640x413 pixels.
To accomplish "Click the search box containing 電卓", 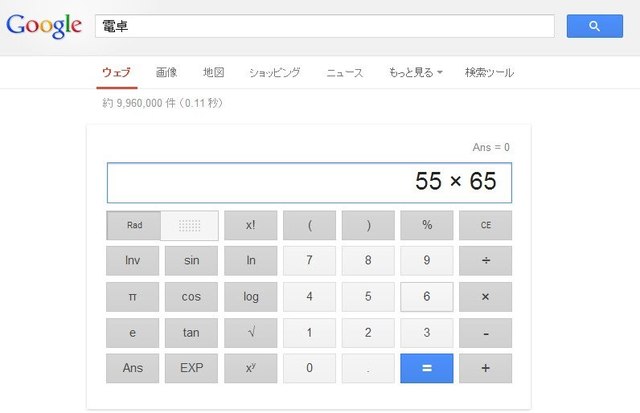I will (x=325, y=26).
